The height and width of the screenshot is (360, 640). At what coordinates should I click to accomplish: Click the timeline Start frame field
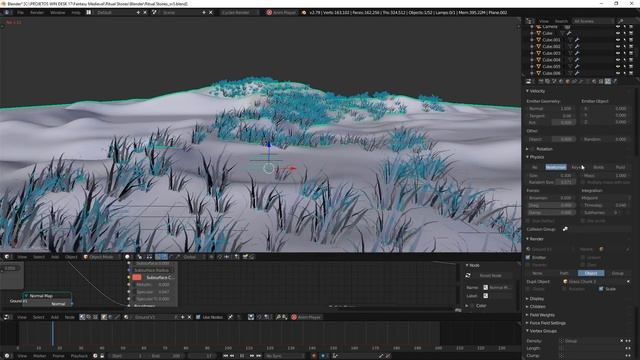click(x=127, y=356)
